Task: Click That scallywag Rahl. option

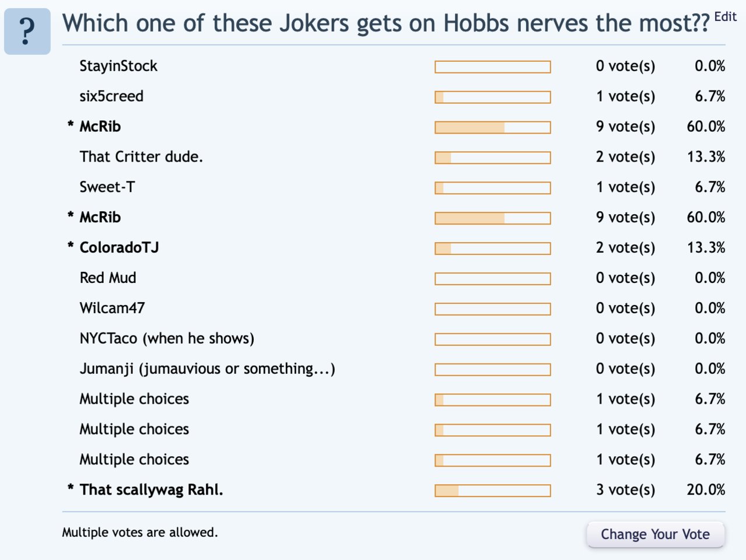Action: click(x=152, y=490)
